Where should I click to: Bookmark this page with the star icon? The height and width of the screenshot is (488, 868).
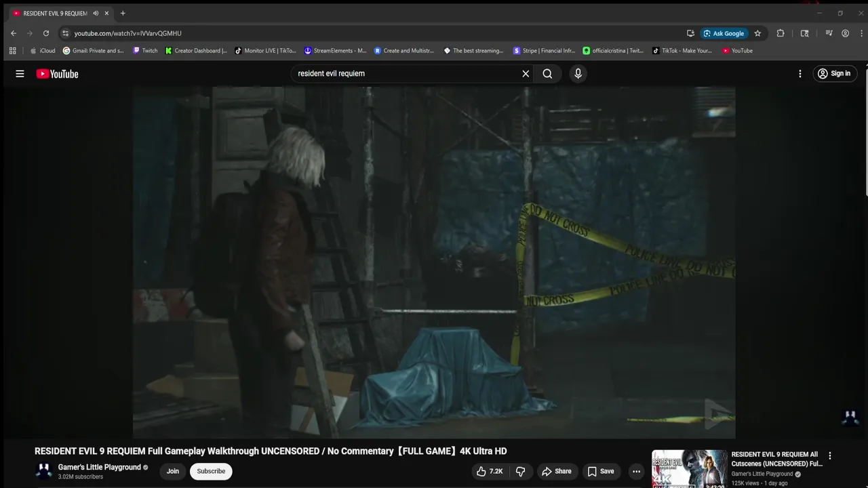tap(757, 33)
